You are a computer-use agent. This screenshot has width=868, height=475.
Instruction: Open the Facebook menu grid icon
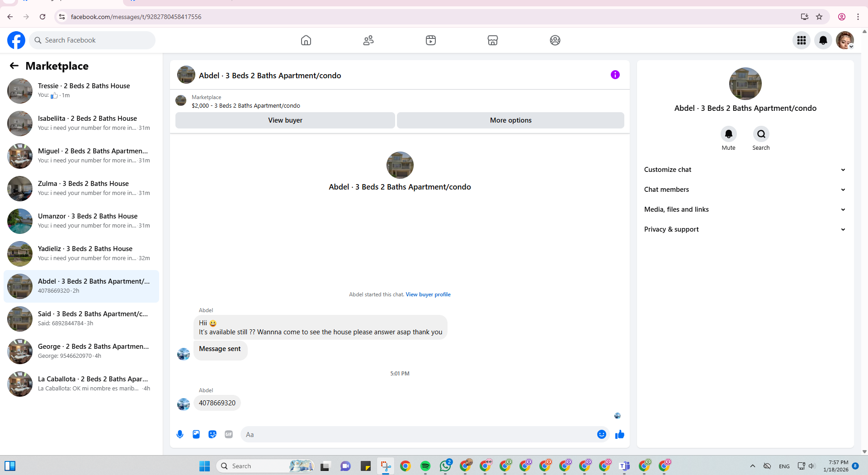pos(802,40)
